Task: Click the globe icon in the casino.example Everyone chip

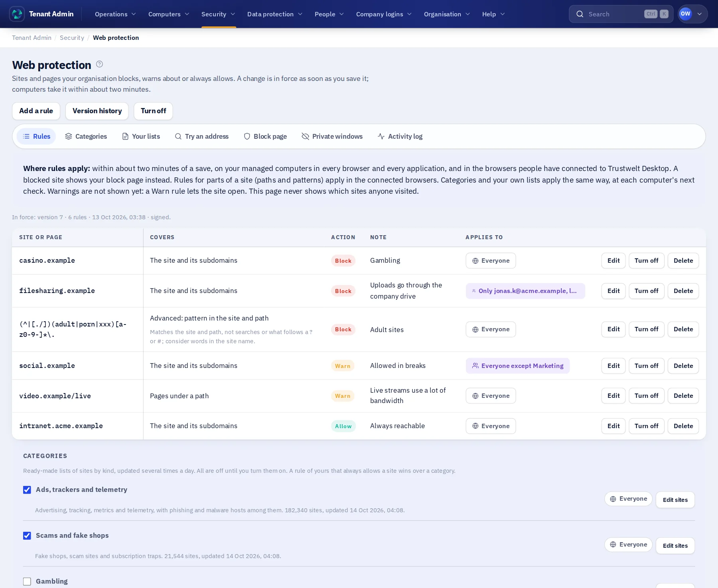Action: click(x=475, y=261)
